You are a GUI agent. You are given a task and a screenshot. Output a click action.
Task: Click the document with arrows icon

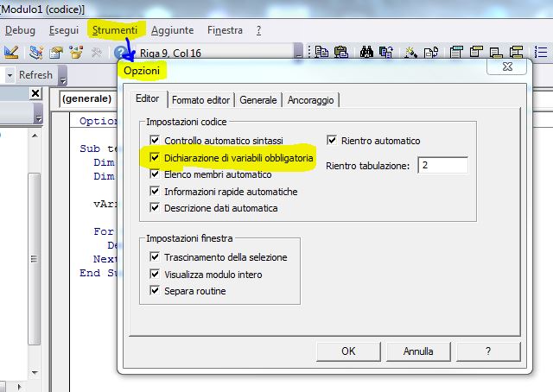click(x=431, y=53)
